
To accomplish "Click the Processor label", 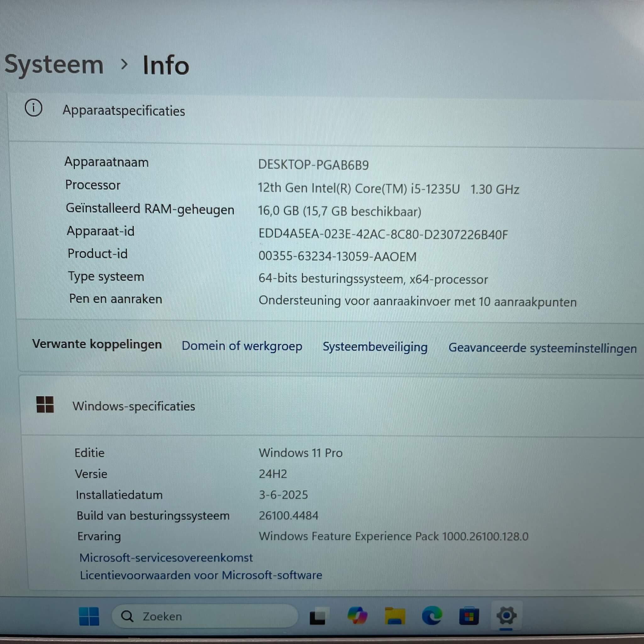I will (93, 185).
